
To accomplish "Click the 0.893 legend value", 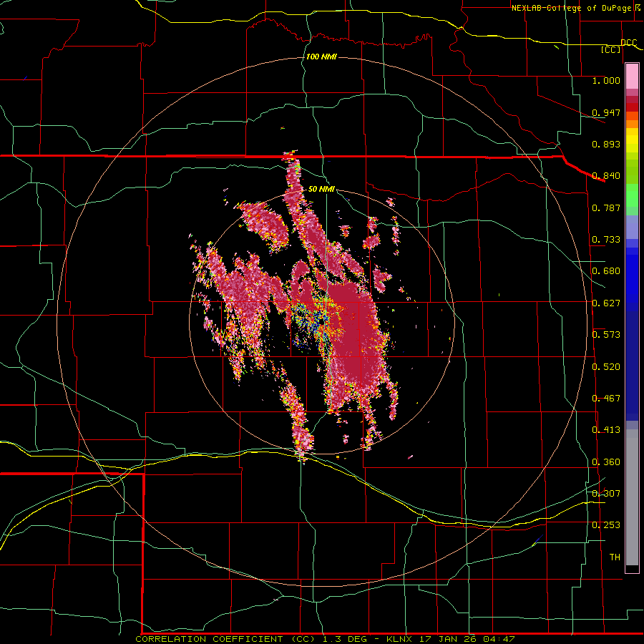I will coord(606,144).
